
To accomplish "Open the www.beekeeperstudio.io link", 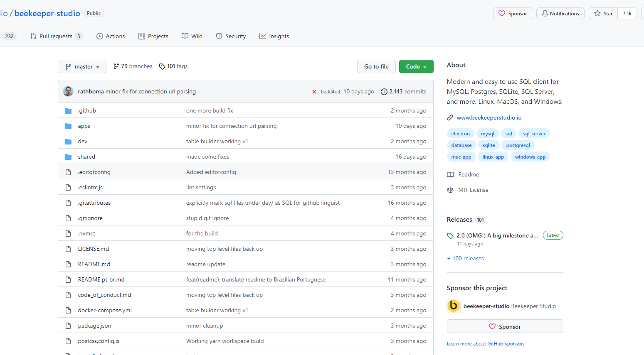I will (489, 118).
